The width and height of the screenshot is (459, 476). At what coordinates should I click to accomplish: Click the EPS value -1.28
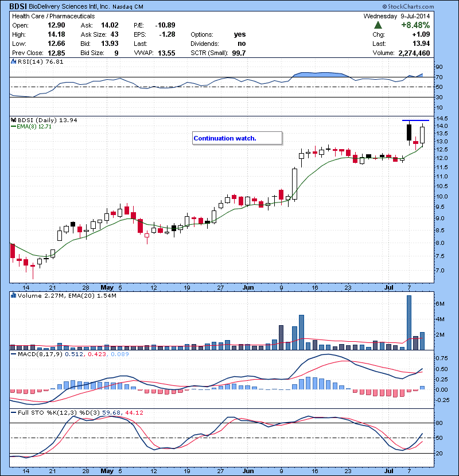pyautogui.click(x=167, y=34)
